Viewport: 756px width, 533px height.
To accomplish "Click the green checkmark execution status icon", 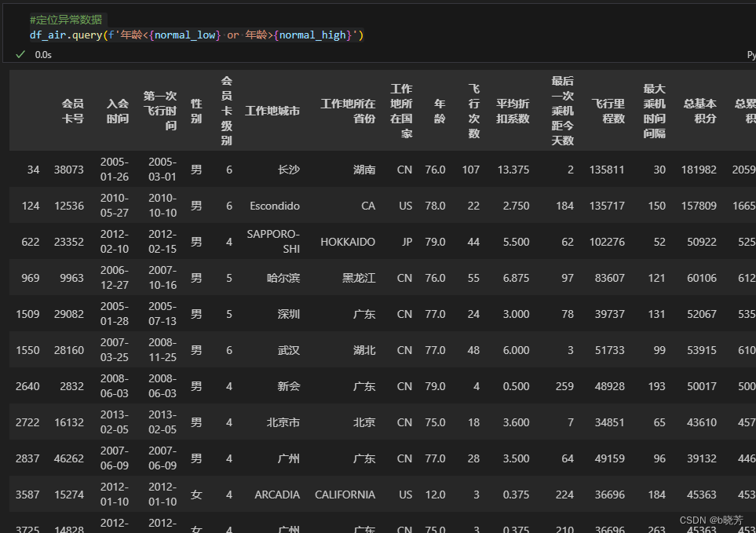I will [x=20, y=55].
